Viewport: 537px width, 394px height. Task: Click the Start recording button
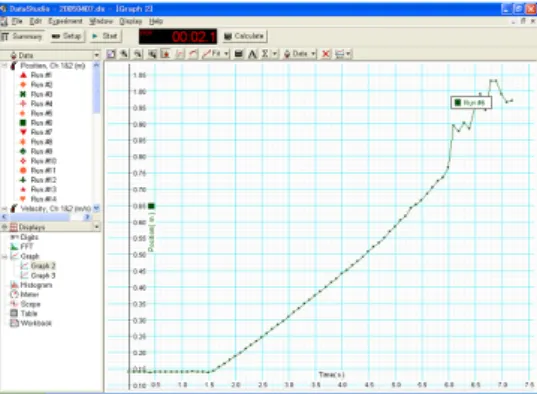(x=105, y=36)
